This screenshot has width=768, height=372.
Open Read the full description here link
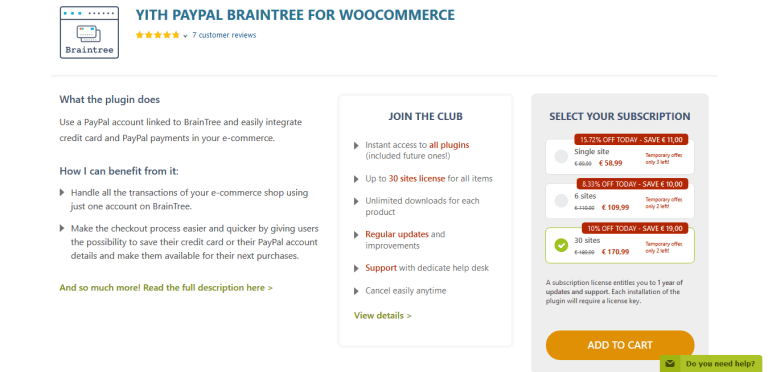166,288
